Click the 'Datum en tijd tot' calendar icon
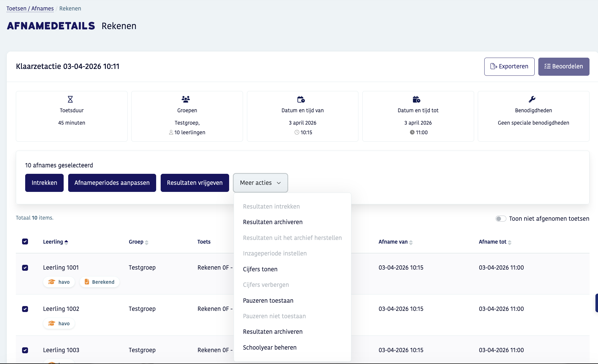 (x=416, y=99)
